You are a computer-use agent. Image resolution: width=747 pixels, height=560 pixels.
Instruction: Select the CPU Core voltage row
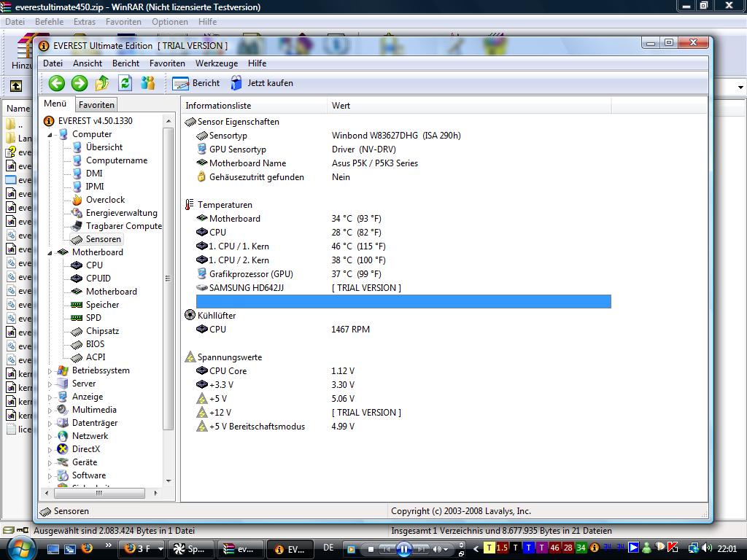tap(403, 371)
